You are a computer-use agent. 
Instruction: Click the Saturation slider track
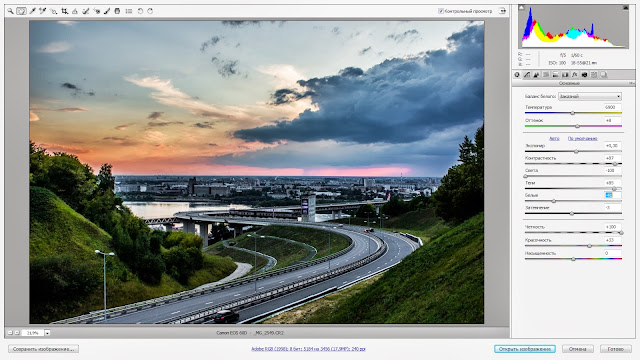click(x=573, y=259)
